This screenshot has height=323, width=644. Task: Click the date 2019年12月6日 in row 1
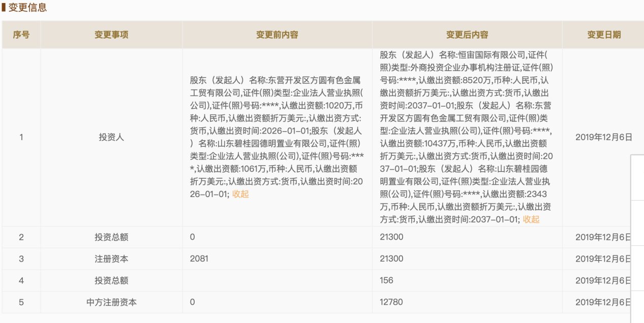(604, 137)
